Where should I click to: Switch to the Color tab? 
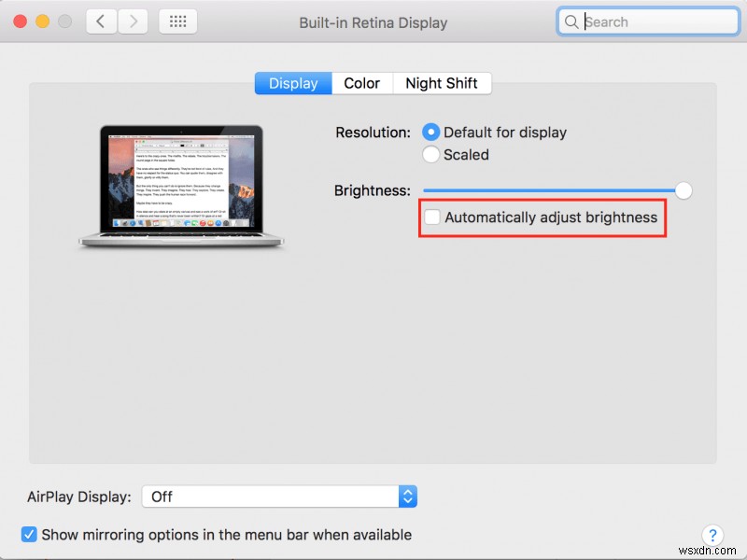coord(362,83)
